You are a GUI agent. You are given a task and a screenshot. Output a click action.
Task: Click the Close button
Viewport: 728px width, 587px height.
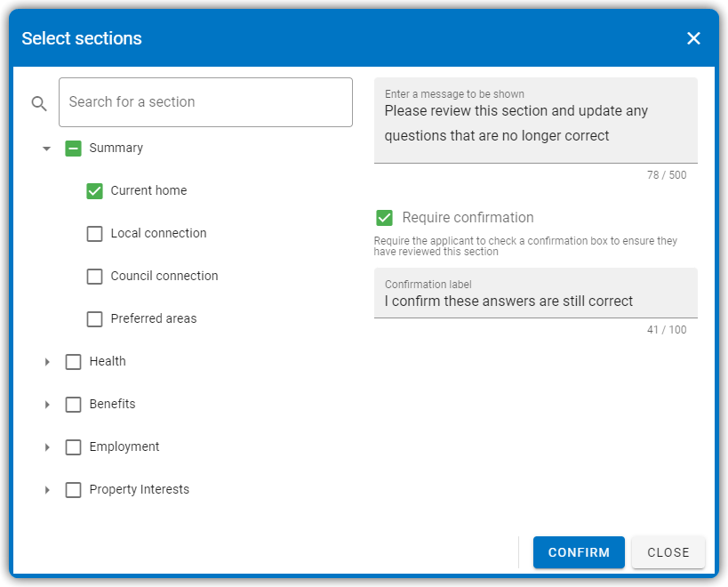pyautogui.click(x=668, y=552)
